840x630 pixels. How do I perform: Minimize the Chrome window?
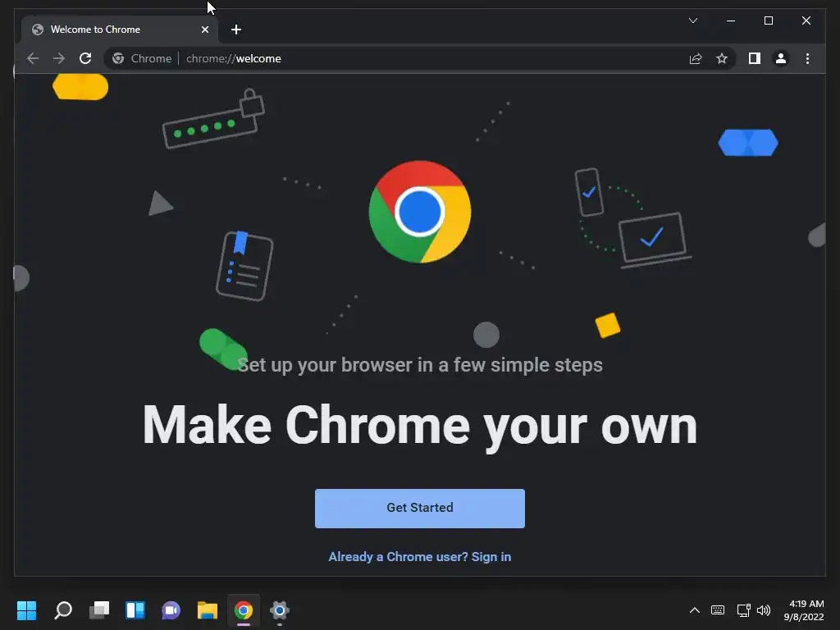[731, 21]
